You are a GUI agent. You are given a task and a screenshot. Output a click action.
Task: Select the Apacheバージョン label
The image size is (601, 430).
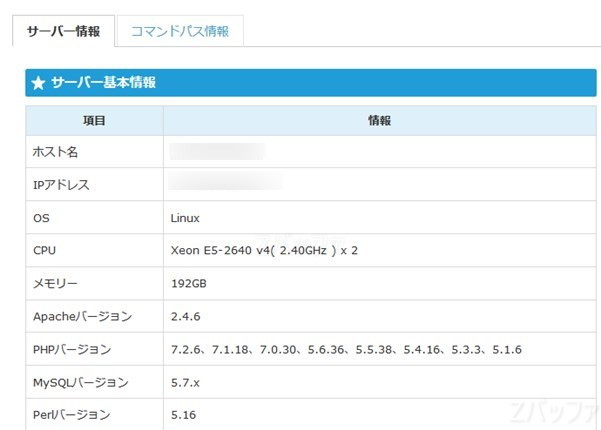[x=83, y=317]
